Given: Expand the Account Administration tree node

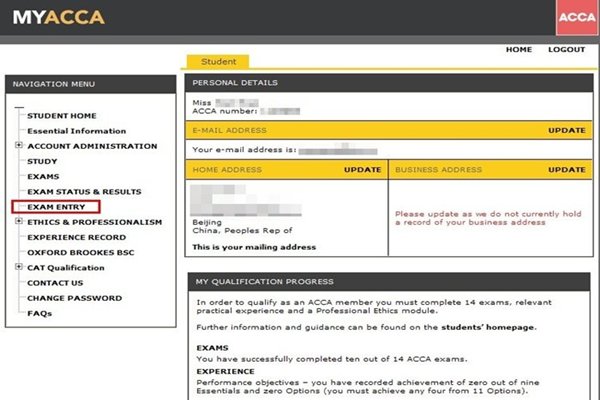Looking at the screenshot, I should 19,146.
